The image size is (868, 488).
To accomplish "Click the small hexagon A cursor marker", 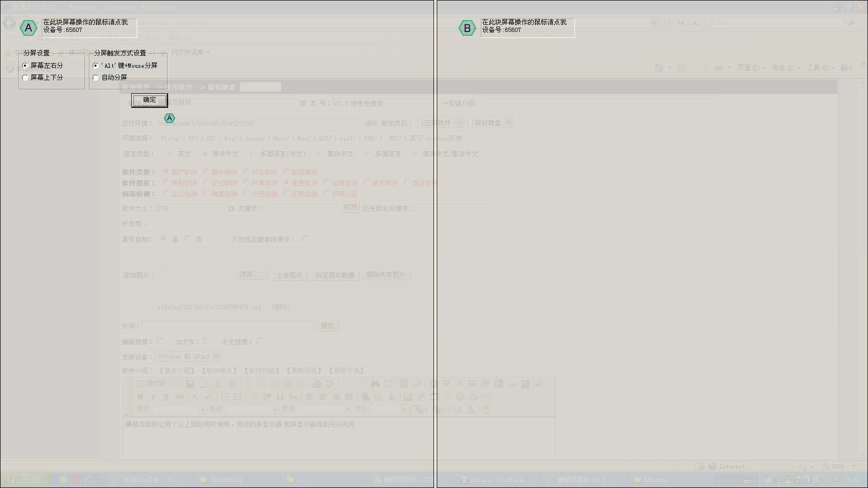I will point(169,118).
